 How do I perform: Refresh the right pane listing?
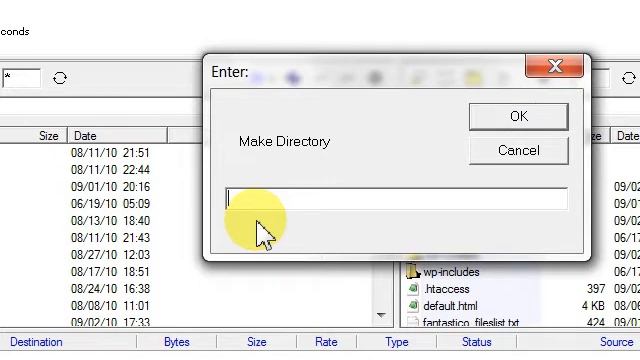[x=629, y=78]
